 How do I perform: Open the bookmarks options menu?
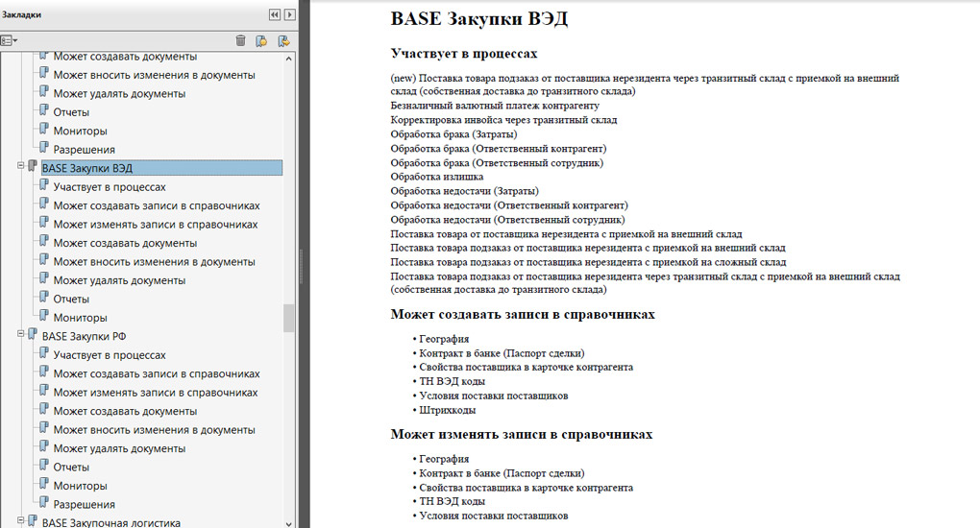coord(9,40)
